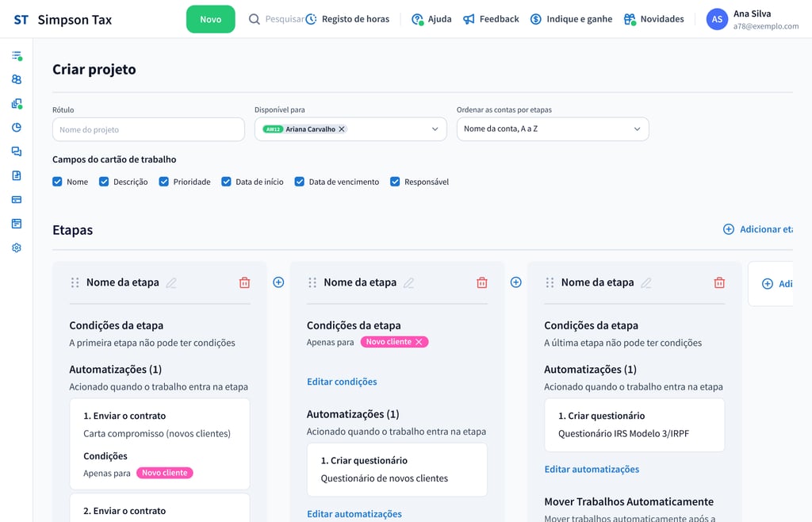
Task: Expand the Disponível para dropdown
Action: tap(435, 129)
